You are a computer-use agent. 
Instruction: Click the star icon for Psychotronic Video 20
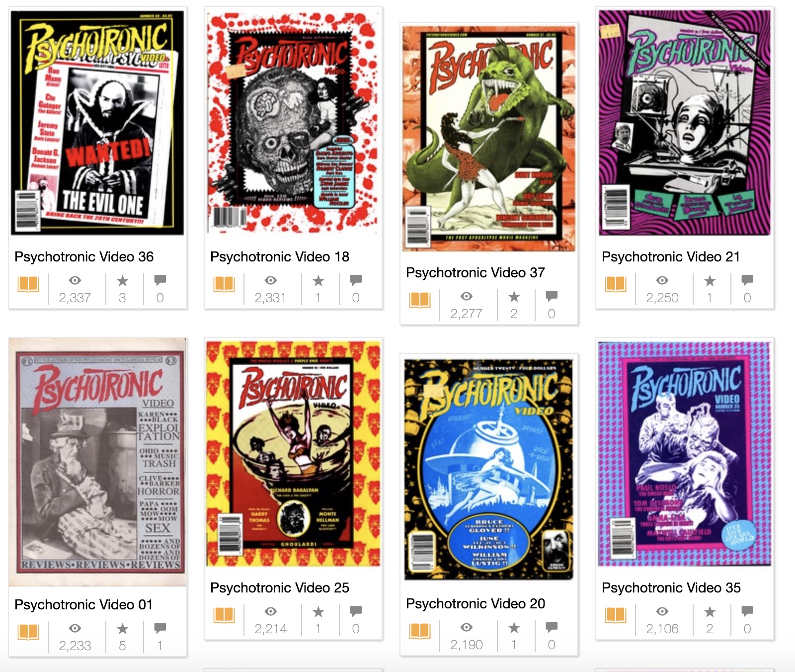tap(514, 628)
